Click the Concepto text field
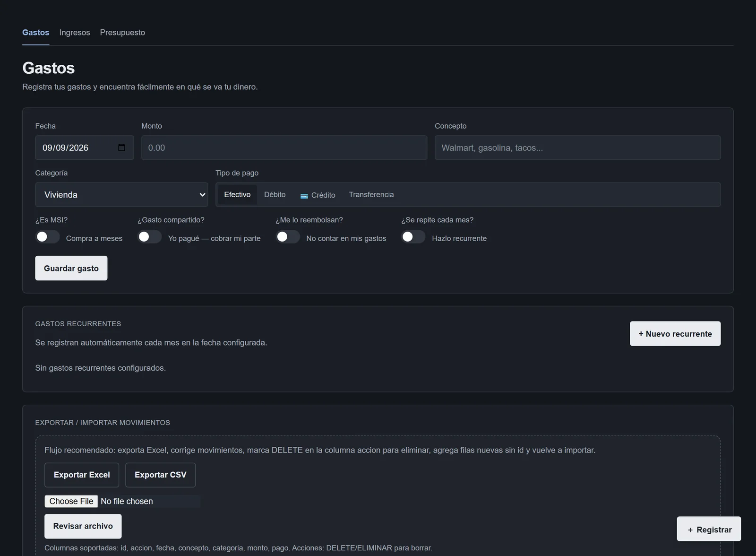The image size is (756, 556). 577,148
